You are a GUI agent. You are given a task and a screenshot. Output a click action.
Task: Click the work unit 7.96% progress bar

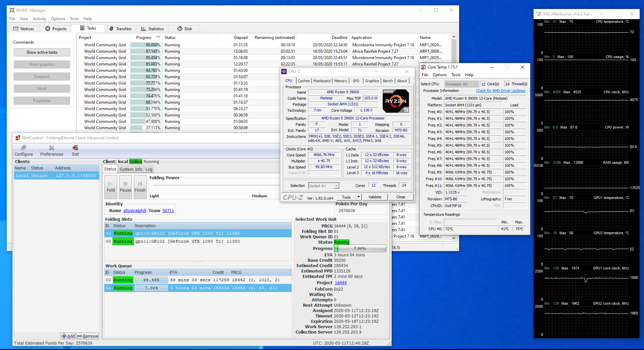pyautogui.click(x=360, y=248)
